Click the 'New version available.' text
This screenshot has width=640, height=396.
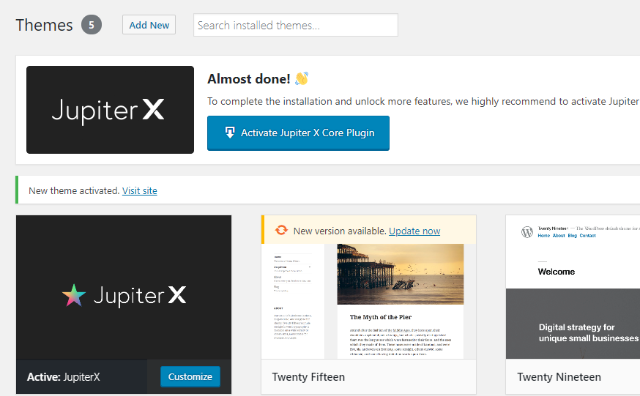click(340, 231)
